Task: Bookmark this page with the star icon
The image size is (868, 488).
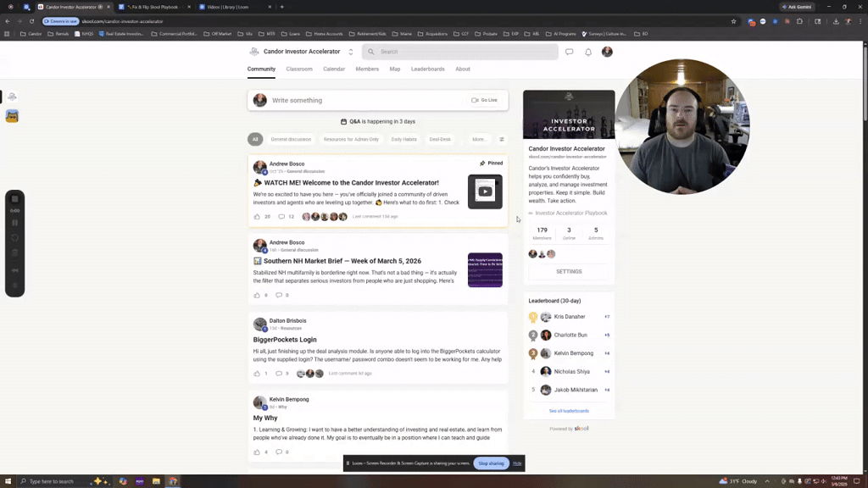Action: [733, 21]
